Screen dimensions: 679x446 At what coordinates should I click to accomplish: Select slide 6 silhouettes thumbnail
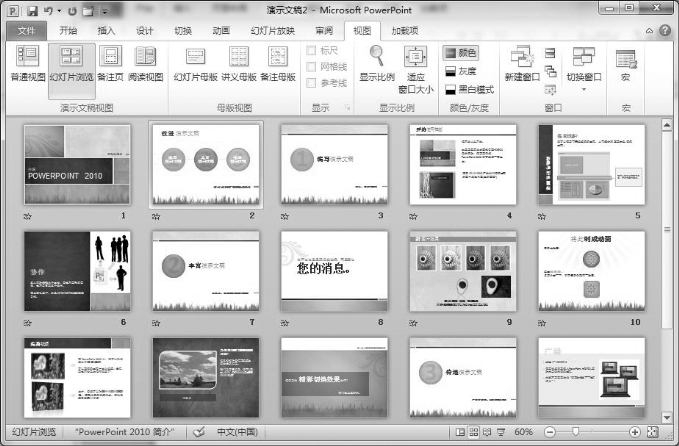(77, 271)
